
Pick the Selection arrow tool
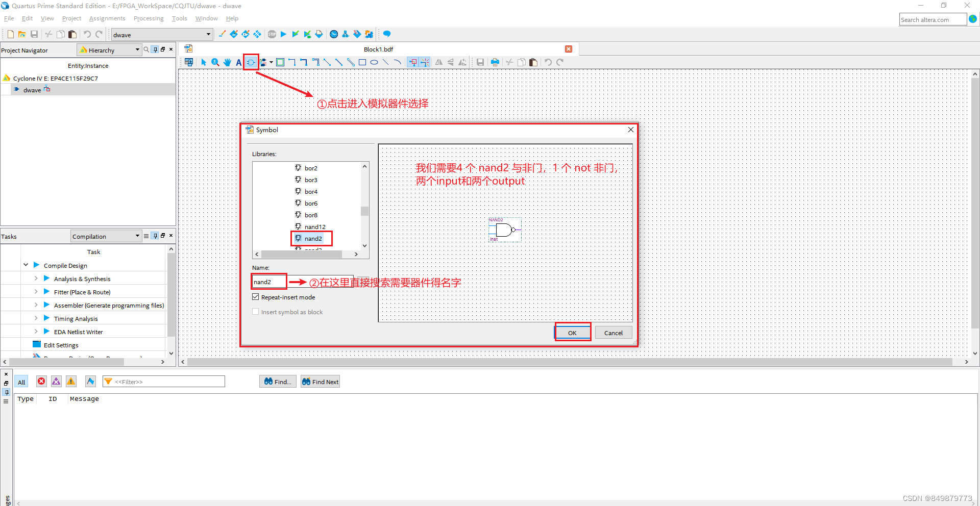(x=204, y=62)
